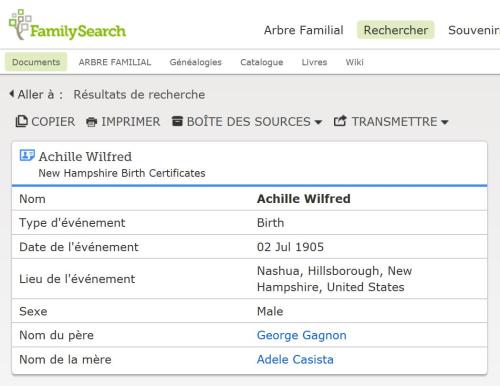Click the Boîte des sources box icon
This screenshot has width=500, height=386.
pyautogui.click(x=177, y=121)
